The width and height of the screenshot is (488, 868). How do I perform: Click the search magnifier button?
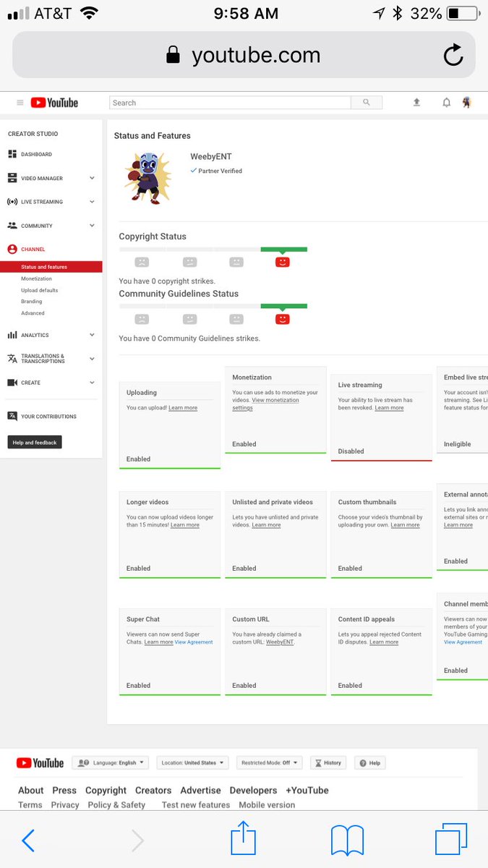pyautogui.click(x=367, y=103)
